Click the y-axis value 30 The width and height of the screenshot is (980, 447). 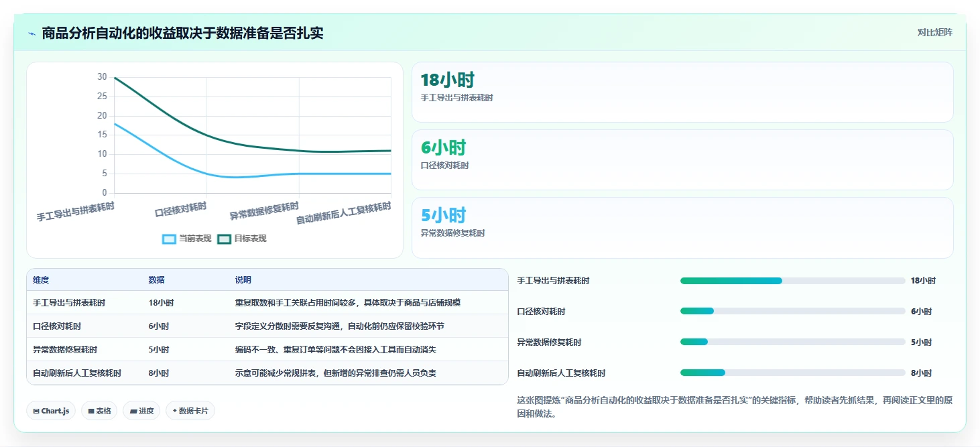(x=102, y=77)
